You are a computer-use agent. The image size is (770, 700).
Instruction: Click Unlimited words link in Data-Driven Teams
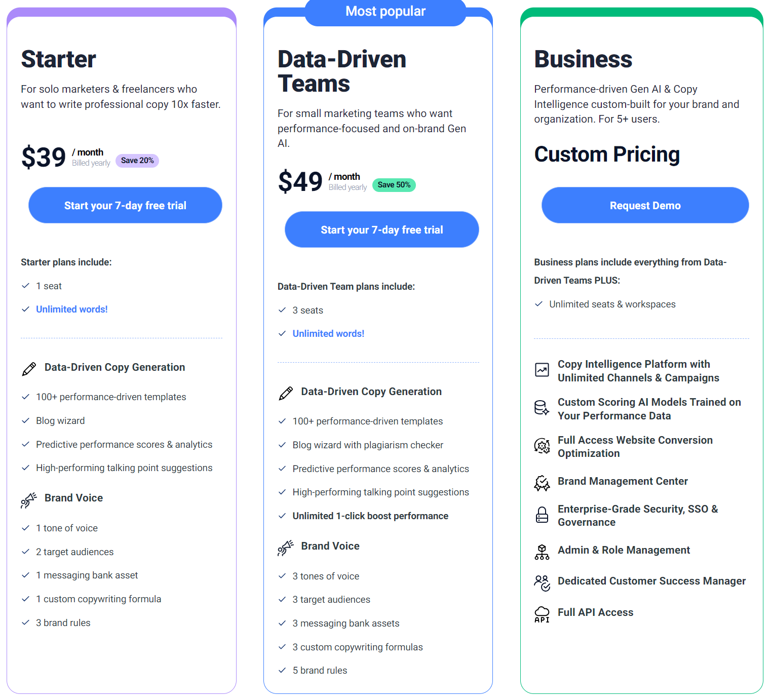pyautogui.click(x=328, y=334)
